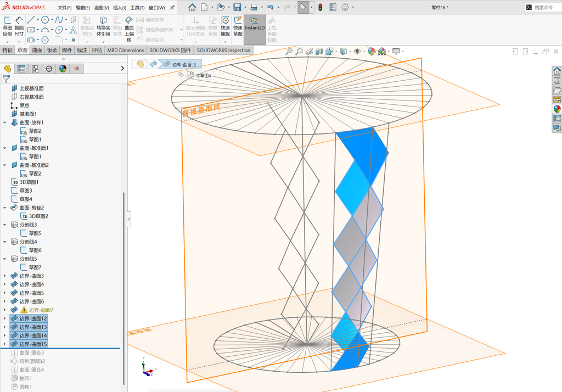Pin the menu bar with pushpin
This screenshot has height=392, width=562.
(x=172, y=7)
